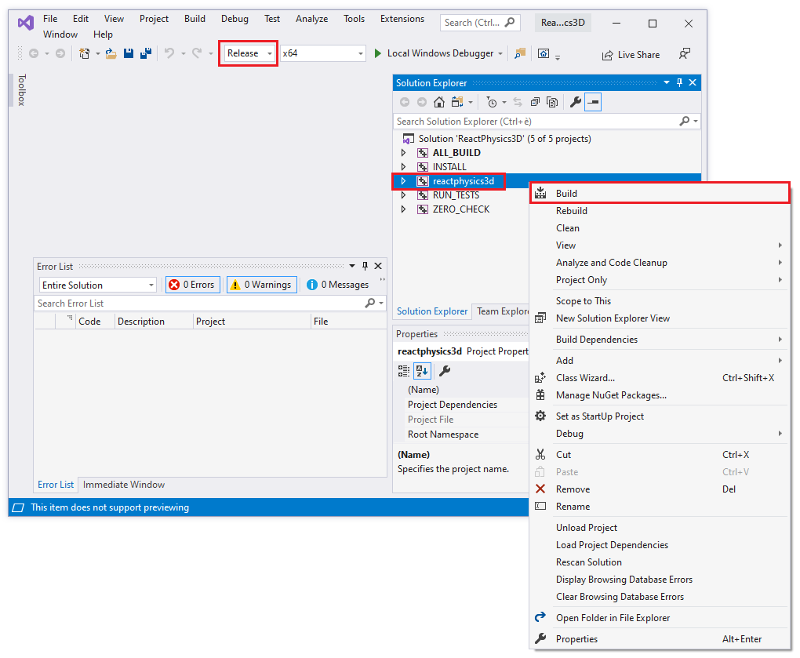Open Properties wrench icon in Solution Explorer toolbar
This screenshot has width=800, height=658.
tap(575, 102)
